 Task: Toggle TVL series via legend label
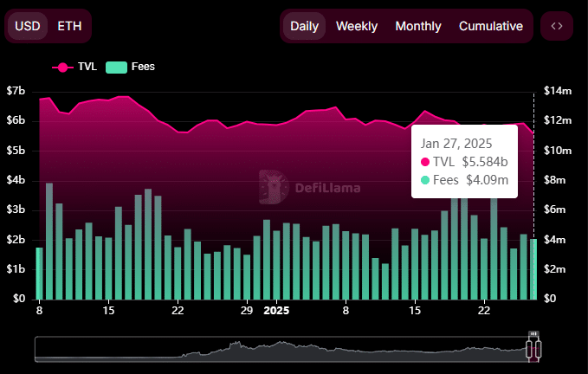[87, 67]
